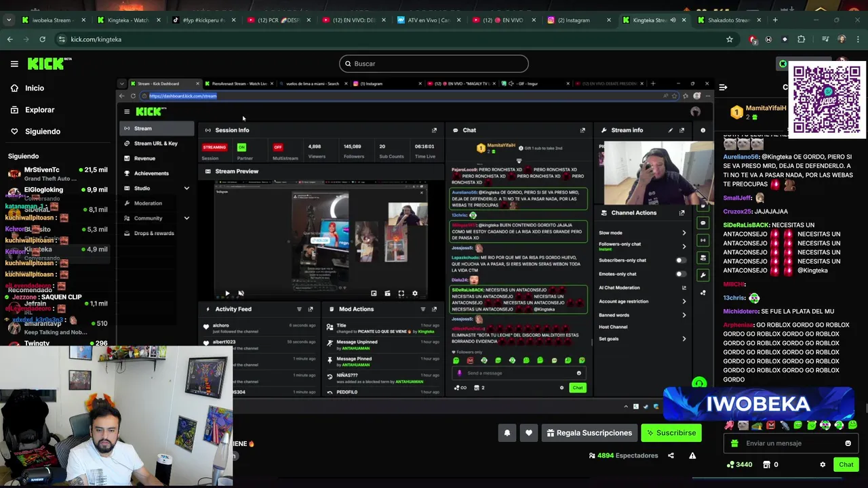This screenshot has height=488, width=868.
Task: Open chat settings gear icon
Action: click(823, 464)
